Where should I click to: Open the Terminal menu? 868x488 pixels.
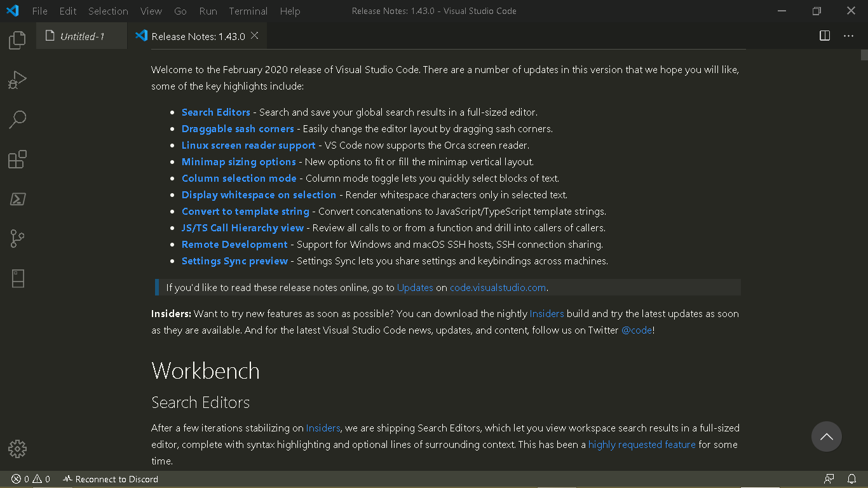tap(248, 11)
